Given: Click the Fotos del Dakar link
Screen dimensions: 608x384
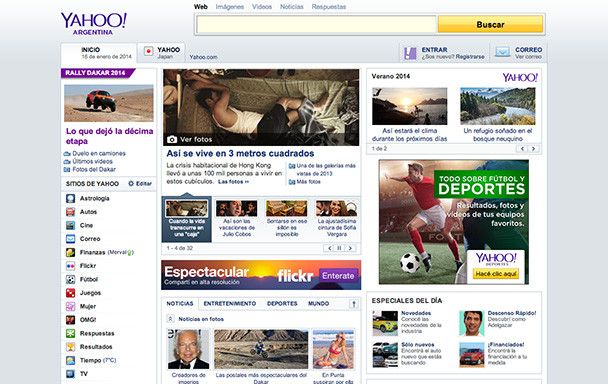Looking at the screenshot, I should 94,170.
